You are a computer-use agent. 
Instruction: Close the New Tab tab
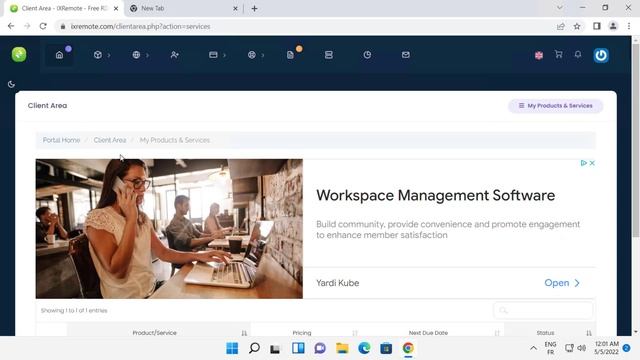(x=235, y=8)
